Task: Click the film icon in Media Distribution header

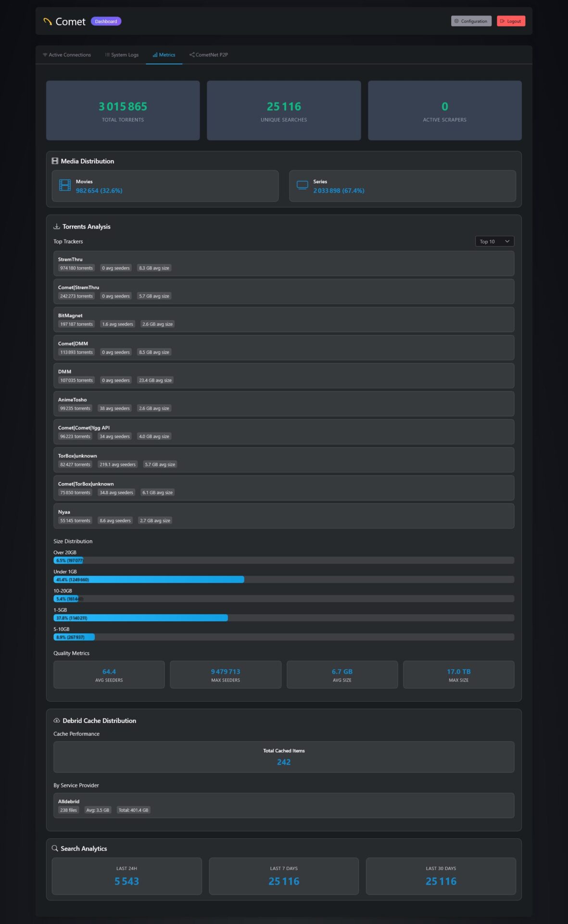Action: 55,161
